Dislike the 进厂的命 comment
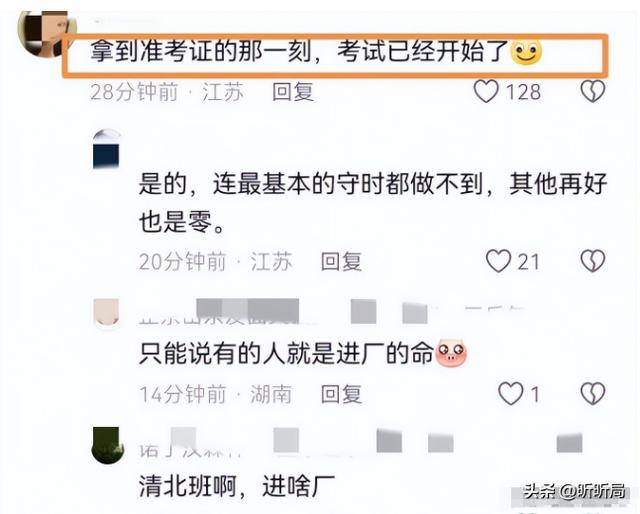 click(593, 394)
